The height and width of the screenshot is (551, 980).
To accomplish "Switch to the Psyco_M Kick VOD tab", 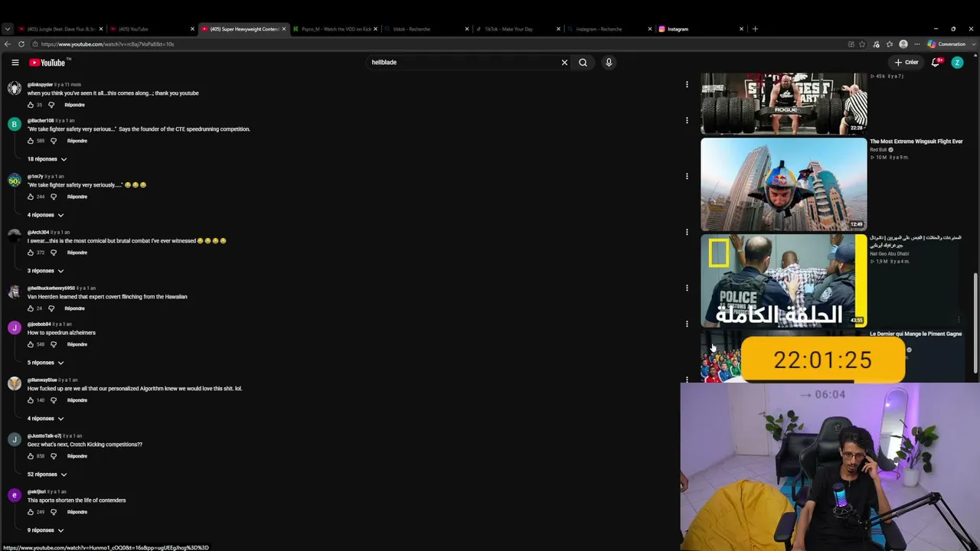I will pos(335,29).
